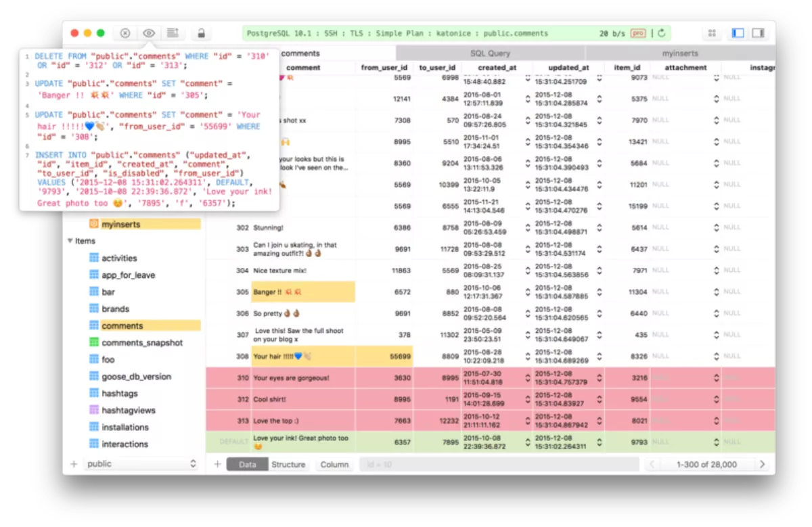Viewport: 812px width, 527px height.
Task: Switch to the comments tab
Action: click(x=300, y=53)
